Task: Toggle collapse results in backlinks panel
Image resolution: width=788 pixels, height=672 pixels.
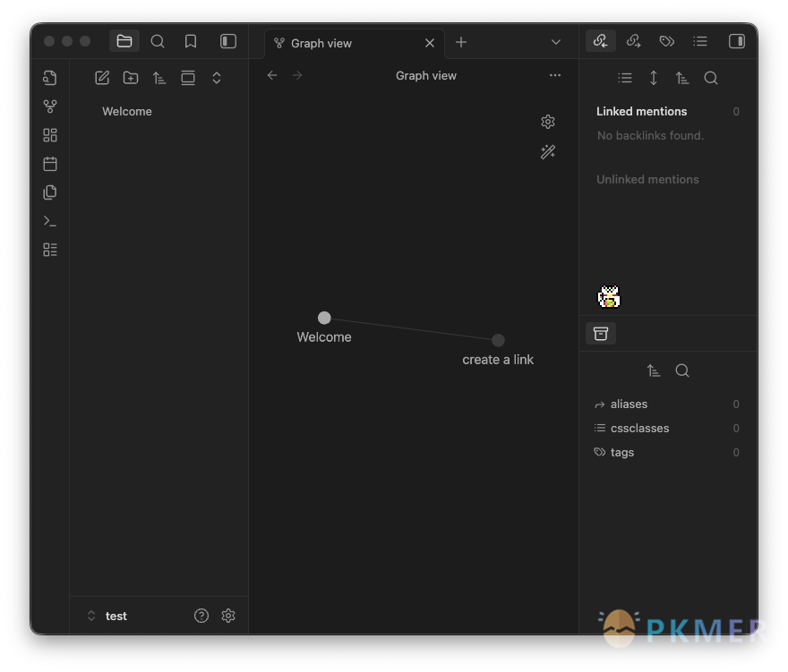Action: click(x=625, y=78)
